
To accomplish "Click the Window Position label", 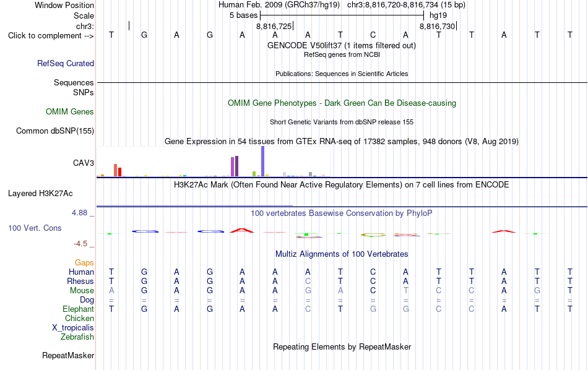I will tap(64, 5).
